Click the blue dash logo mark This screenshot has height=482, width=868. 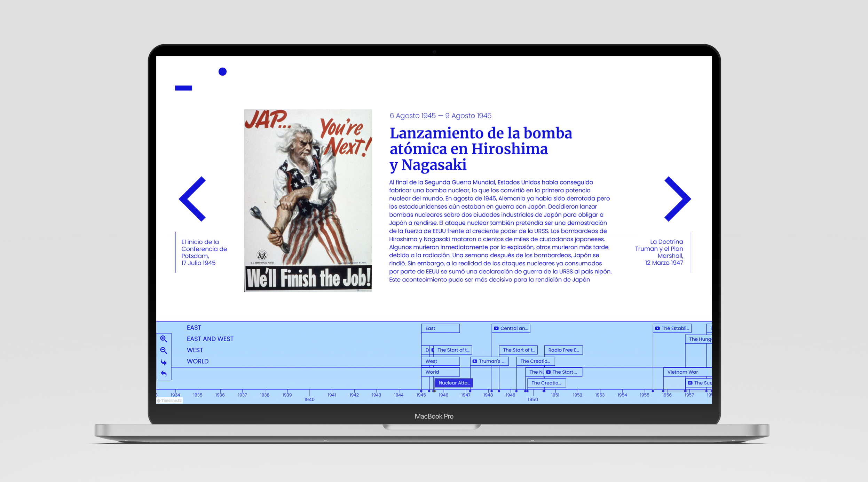click(183, 88)
